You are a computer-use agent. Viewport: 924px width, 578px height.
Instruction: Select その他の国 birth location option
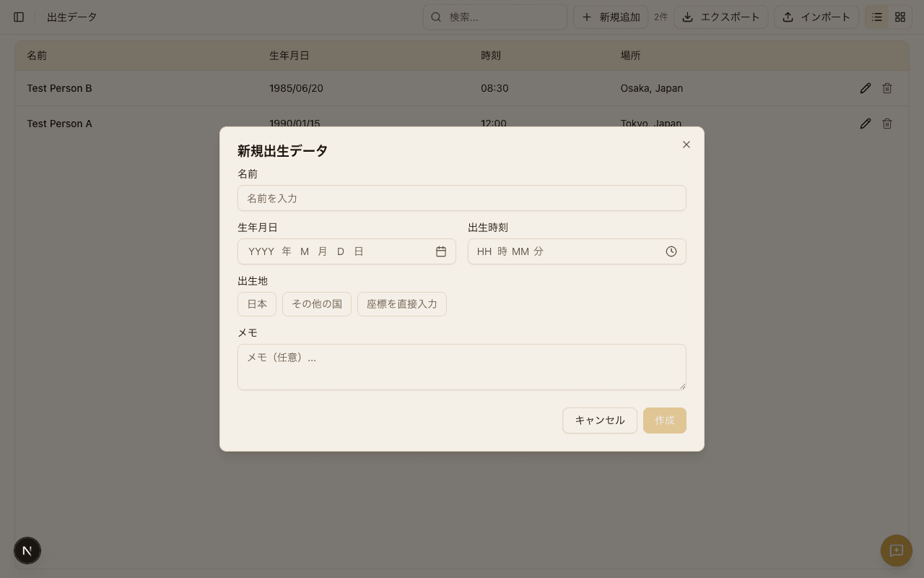click(x=316, y=303)
